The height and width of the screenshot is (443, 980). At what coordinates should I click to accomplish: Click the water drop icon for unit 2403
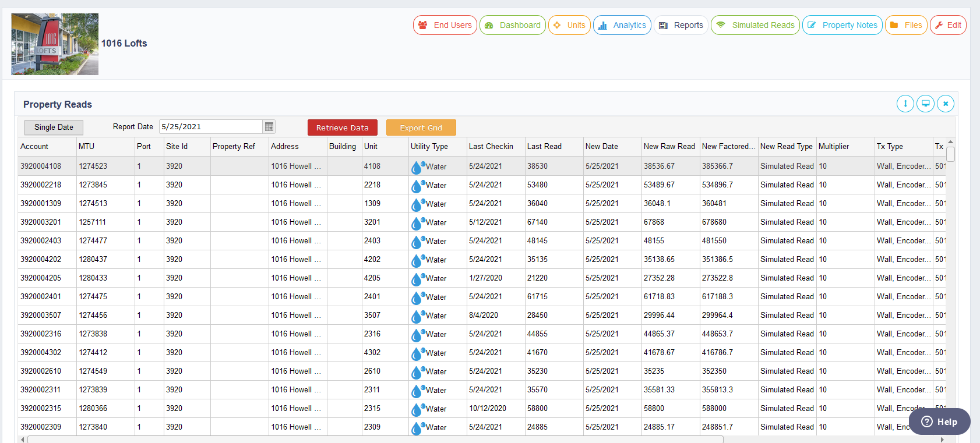pos(416,242)
